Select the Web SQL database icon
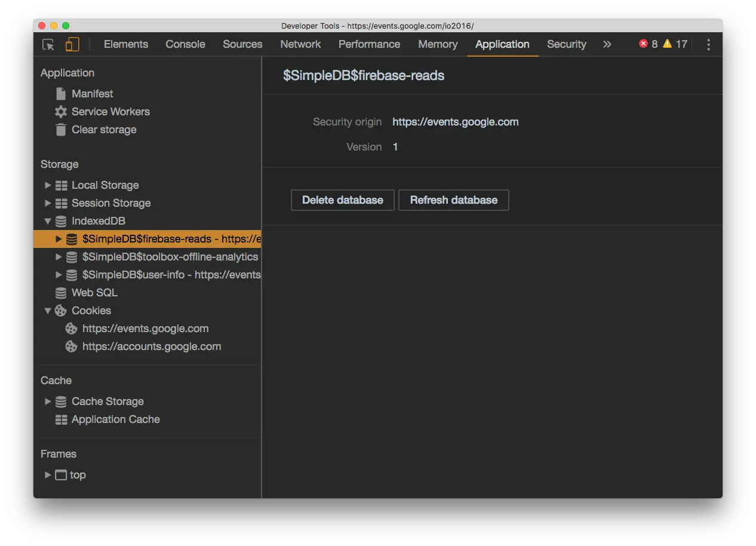This screenshot has width=756, height=546. click(x=61, y=293)
